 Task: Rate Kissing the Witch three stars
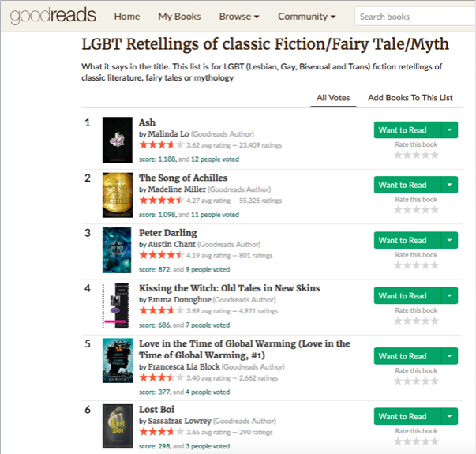coord(415,321)
